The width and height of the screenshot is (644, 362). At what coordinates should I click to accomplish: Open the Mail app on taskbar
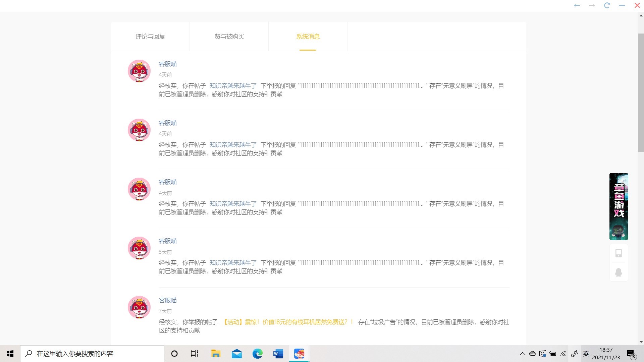click(x=237, y=354)
